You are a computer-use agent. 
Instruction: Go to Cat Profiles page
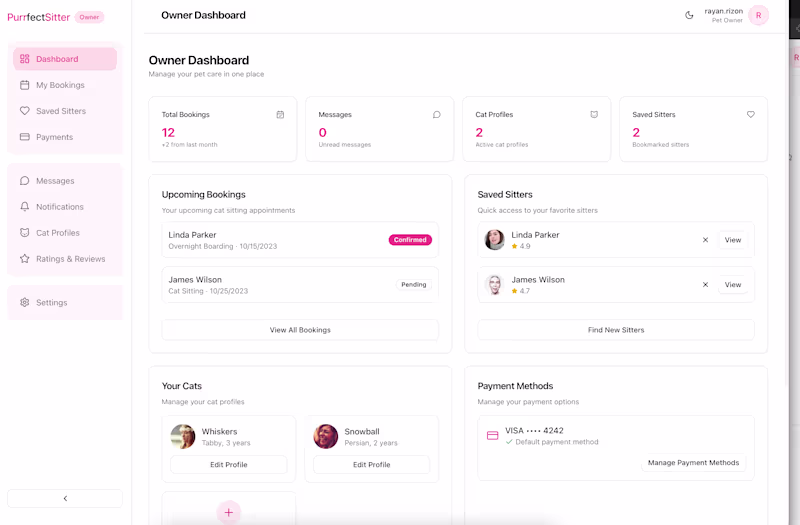click(x=65, y=233)
